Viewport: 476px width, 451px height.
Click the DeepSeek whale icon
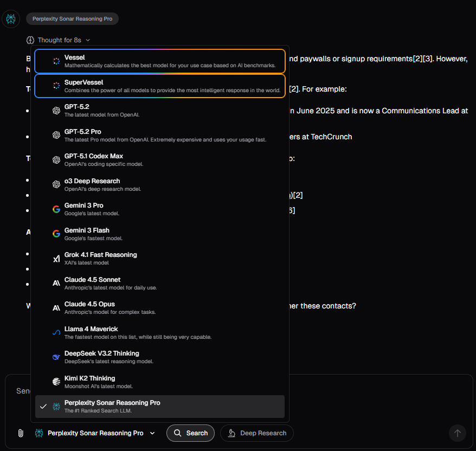point(56,357)
